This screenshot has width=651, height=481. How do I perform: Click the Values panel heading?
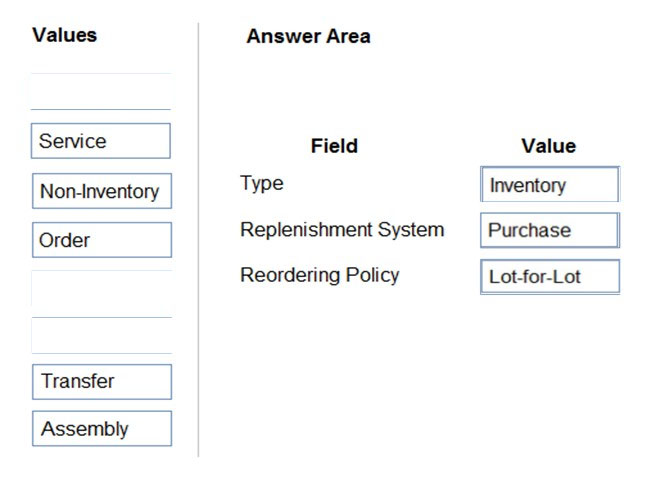point(65,35)
